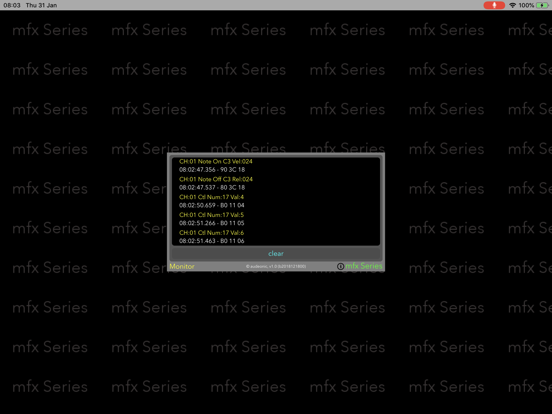Select the 'CH:01 Note Off C3 Rel:024' line

(216, 179)
